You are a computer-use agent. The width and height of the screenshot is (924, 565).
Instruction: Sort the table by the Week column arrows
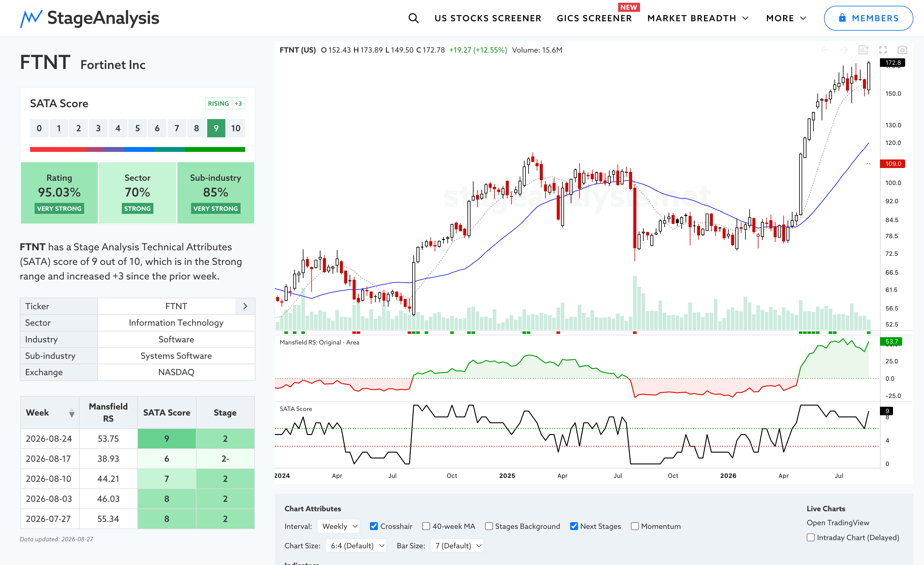(72, 413)
